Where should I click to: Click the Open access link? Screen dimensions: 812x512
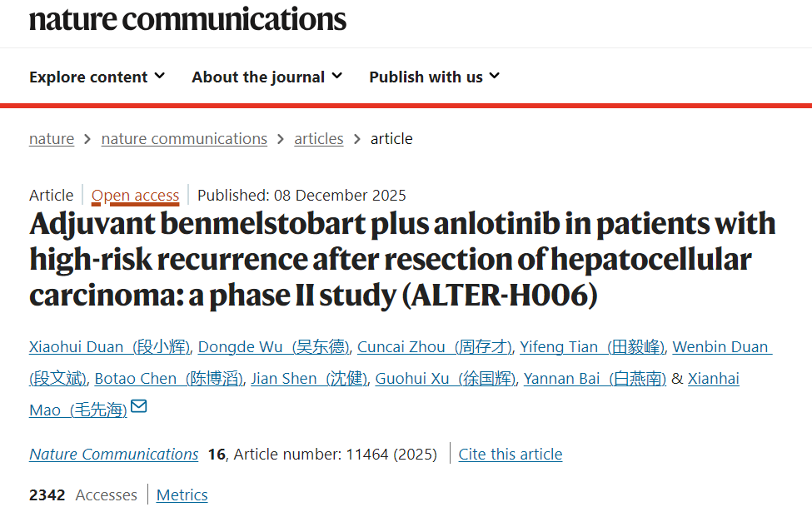[135, 196]
